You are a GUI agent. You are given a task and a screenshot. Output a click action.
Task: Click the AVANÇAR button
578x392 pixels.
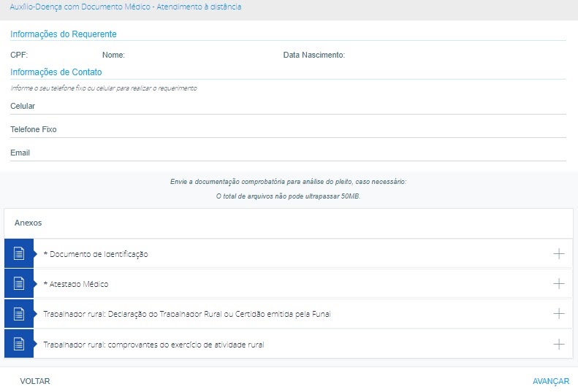(x=550, y=381)
